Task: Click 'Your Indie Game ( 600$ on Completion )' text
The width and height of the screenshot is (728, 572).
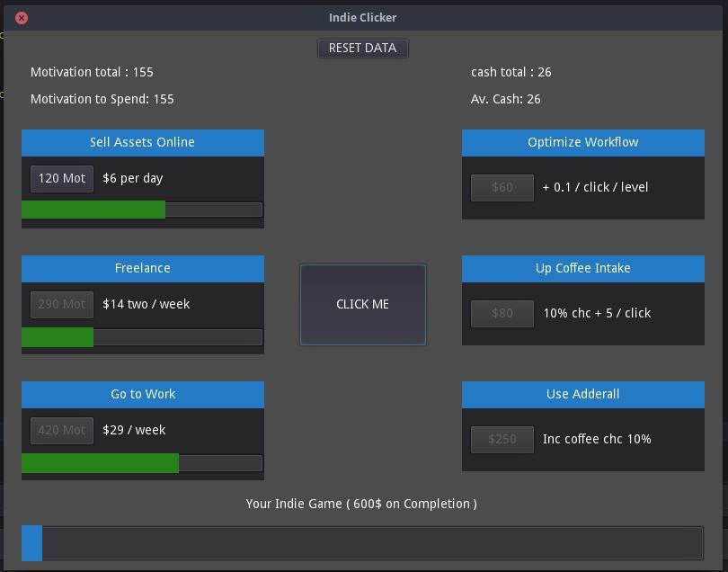Action: click(x=361, y=505)
